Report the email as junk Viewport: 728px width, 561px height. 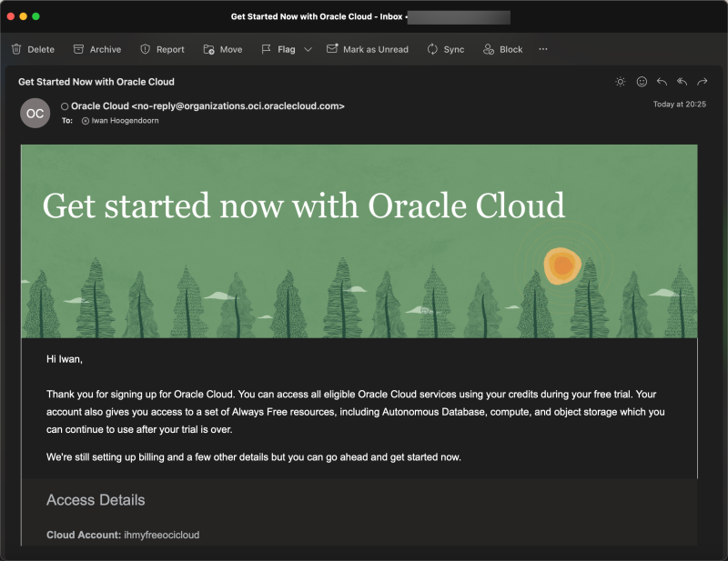click(162, 49)
